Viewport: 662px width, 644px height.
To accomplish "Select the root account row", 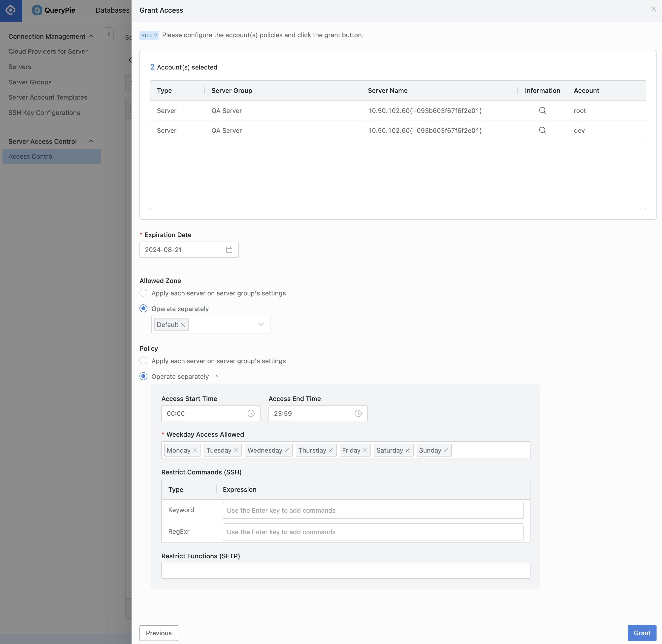I will pos(397,110).
